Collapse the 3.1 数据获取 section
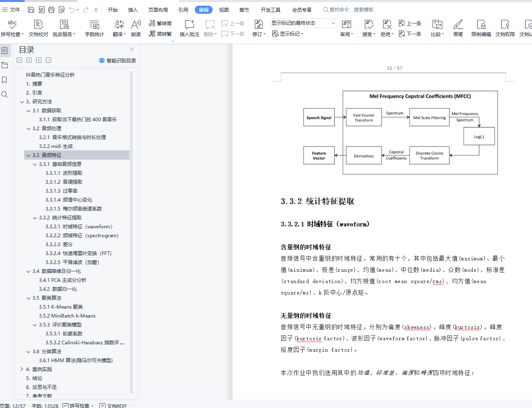The image size is (532, 408). coord(28,111)
